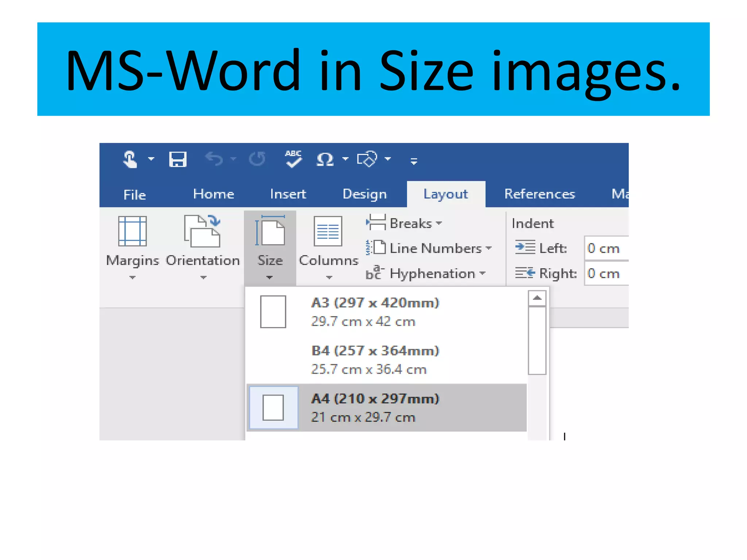Click the Touch/Mouse mode icon
747x560 pixels.
130,159
